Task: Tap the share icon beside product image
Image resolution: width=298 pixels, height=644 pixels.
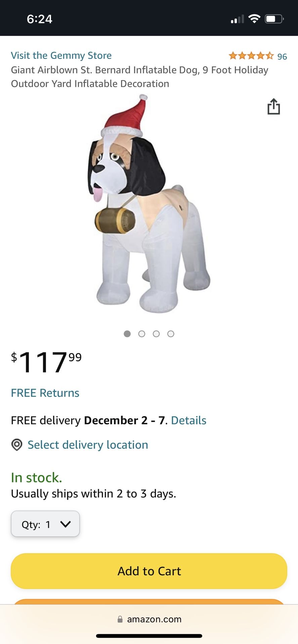Action: 274,106
